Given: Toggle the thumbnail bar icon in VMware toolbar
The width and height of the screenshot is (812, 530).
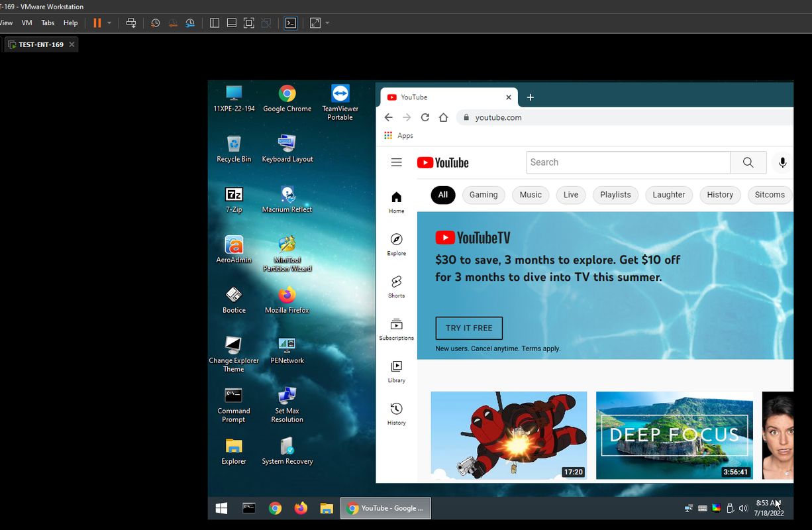Looking at the screenshot, I should click(232, 23).
